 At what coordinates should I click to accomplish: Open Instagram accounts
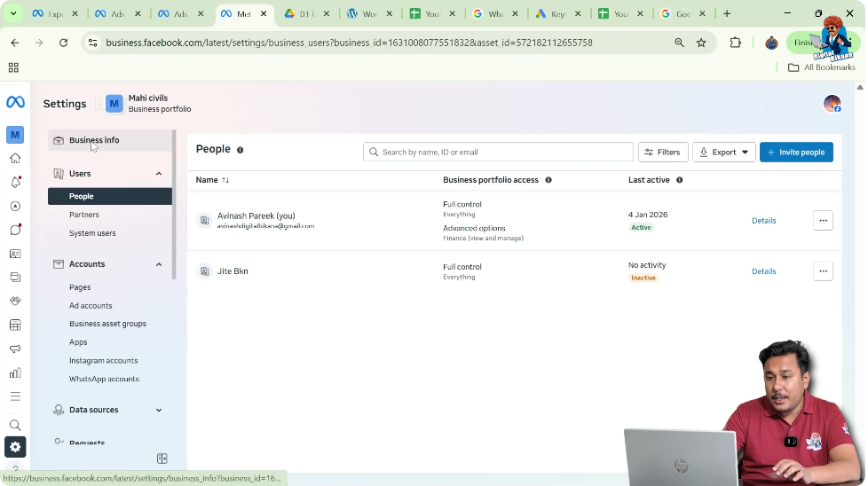coord(104,360)
